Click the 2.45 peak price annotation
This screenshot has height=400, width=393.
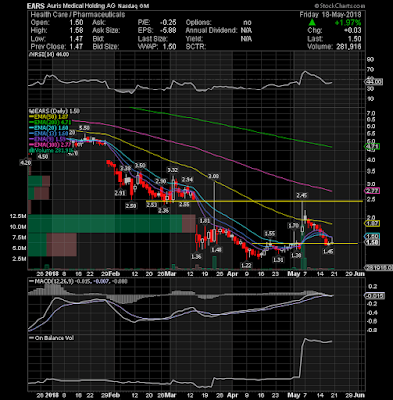pos(302,195)
